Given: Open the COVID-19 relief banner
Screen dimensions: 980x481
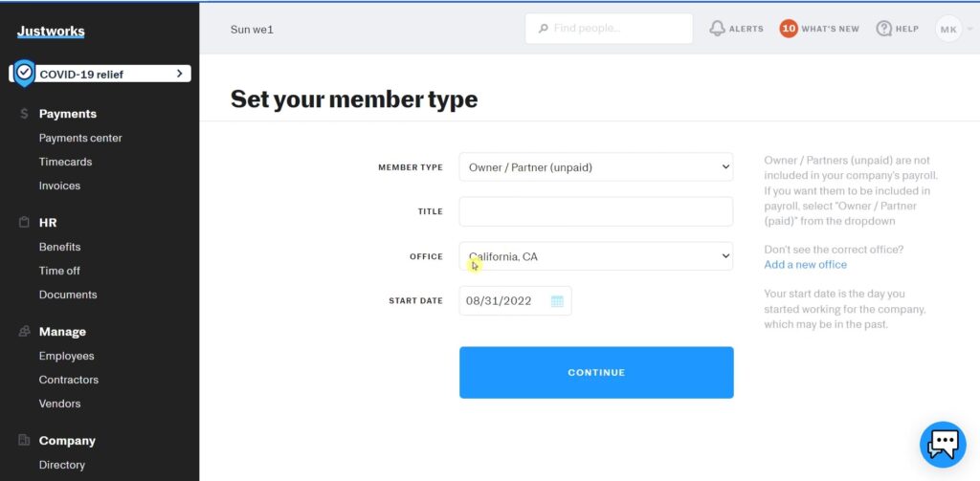Looking at the screenshot, I should pos(100,74).
